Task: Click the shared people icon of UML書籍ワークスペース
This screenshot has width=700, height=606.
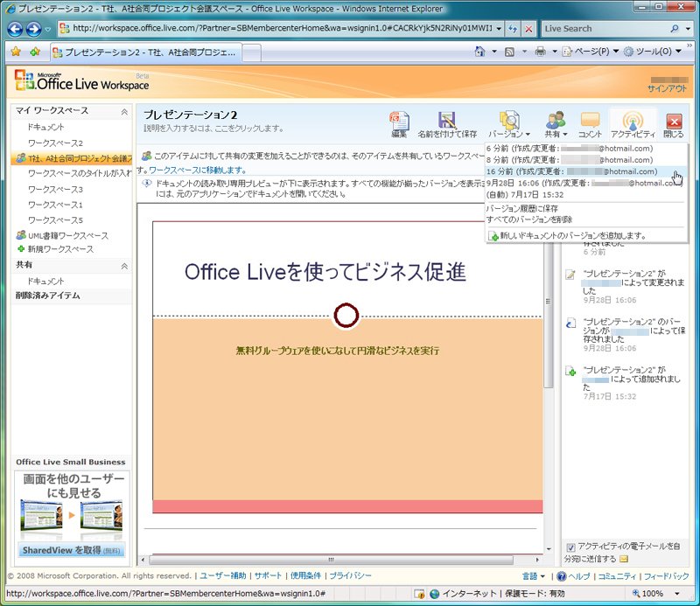Action: (x=21, y=234)
